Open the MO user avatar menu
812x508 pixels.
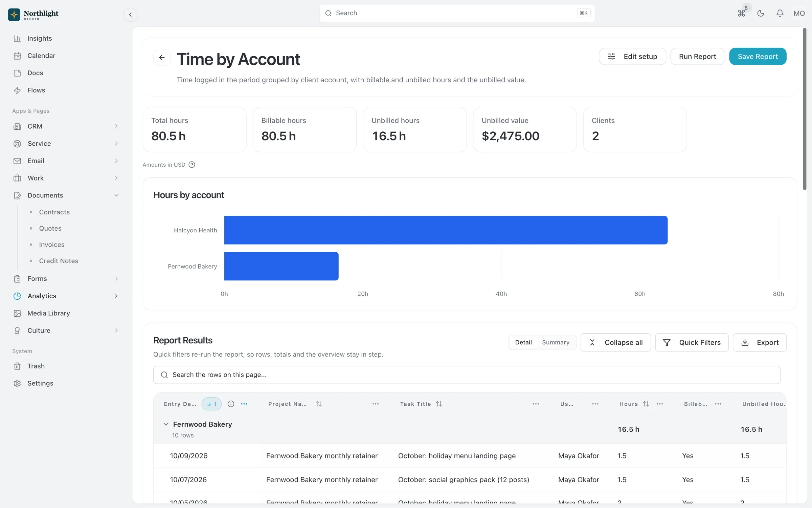[x=799, y=13]
